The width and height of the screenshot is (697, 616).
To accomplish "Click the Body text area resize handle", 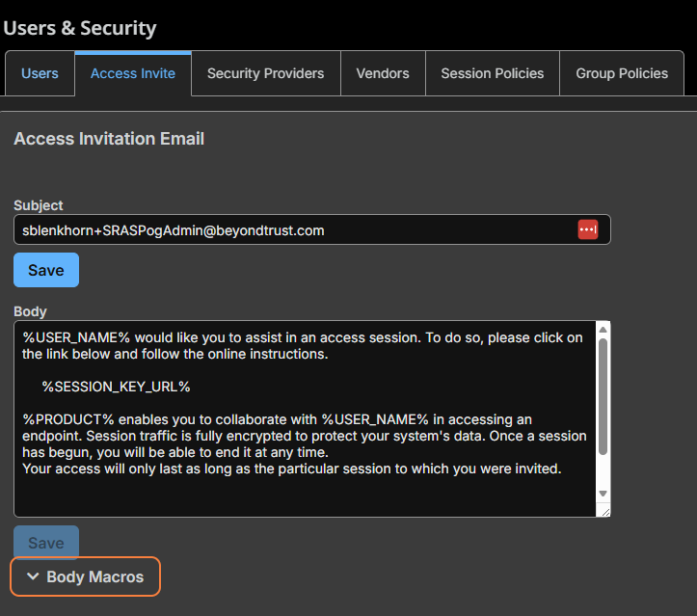I will coord(605,512).
